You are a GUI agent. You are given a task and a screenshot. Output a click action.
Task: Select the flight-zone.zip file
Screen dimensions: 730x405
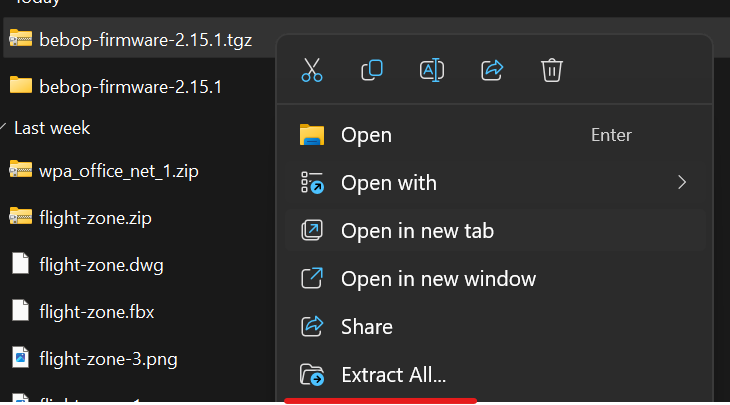[95, 217]
